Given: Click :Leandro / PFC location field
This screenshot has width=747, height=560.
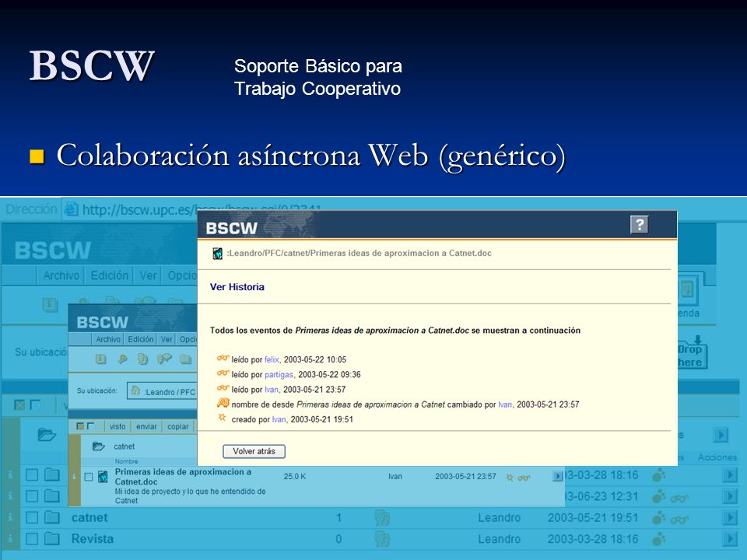Looking at the screenshot, I should click(162, 391).
